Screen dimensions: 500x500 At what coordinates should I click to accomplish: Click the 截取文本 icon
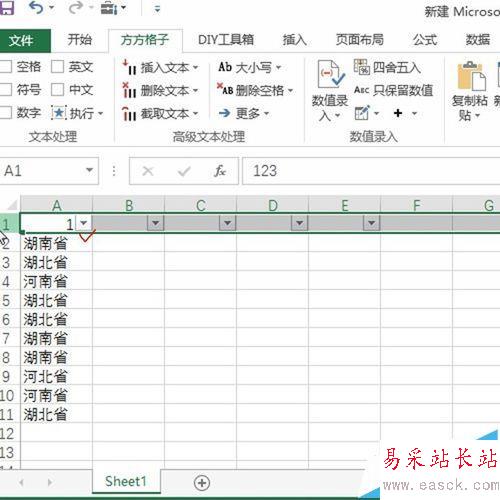tap(129, 113)
